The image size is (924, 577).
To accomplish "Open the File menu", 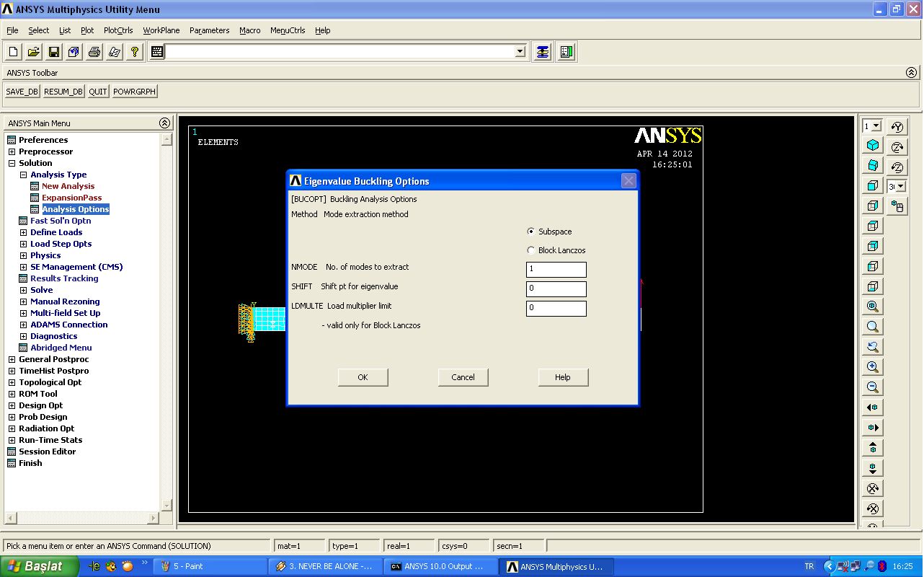I will (12, 30).
